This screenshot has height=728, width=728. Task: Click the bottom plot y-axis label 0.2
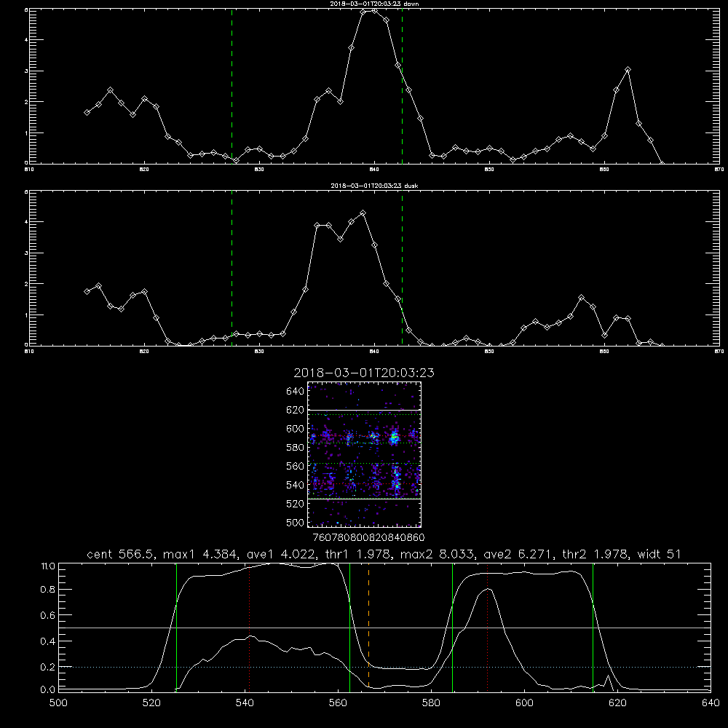coord(48,667)
